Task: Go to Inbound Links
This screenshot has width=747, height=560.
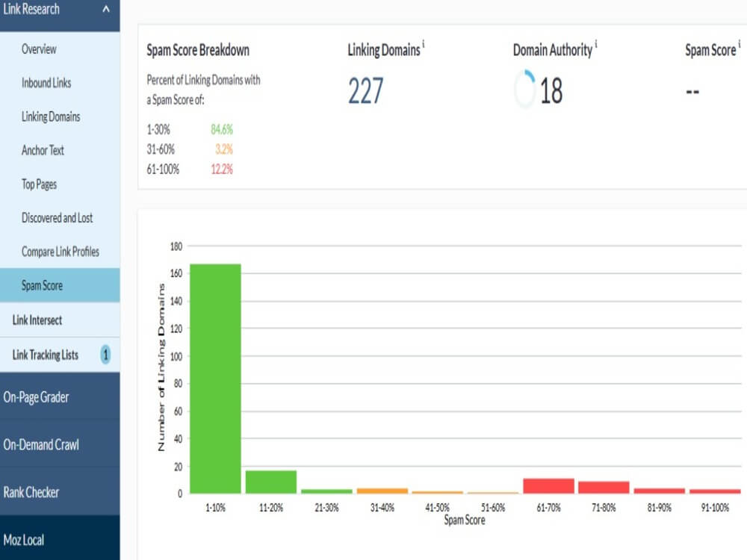Action: [x=46, y=83]
